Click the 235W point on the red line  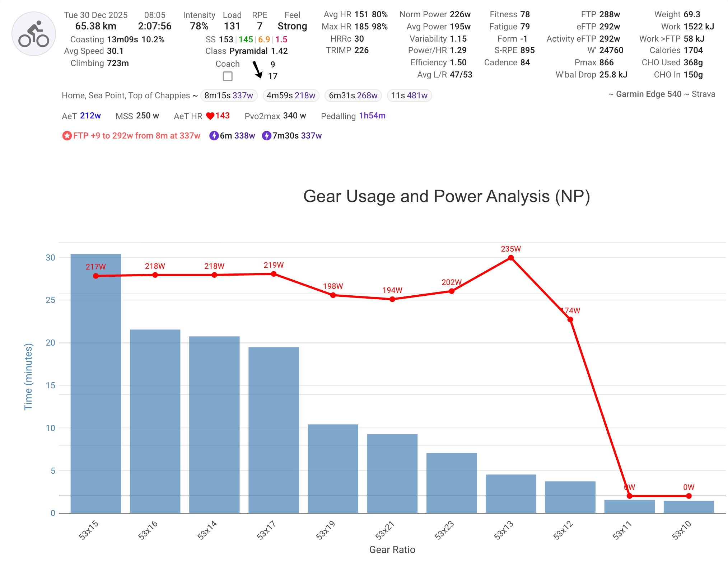(511, 257)
